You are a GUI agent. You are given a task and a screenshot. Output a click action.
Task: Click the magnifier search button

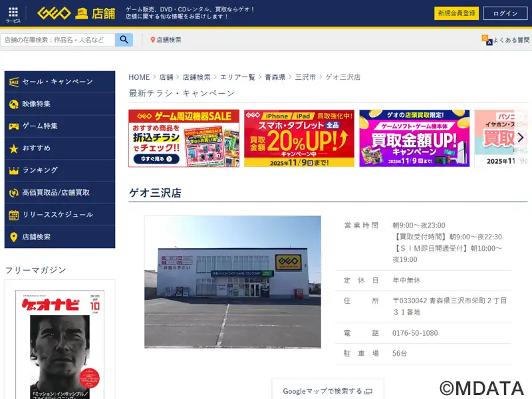pyautogui.click(x=124, y=40)
